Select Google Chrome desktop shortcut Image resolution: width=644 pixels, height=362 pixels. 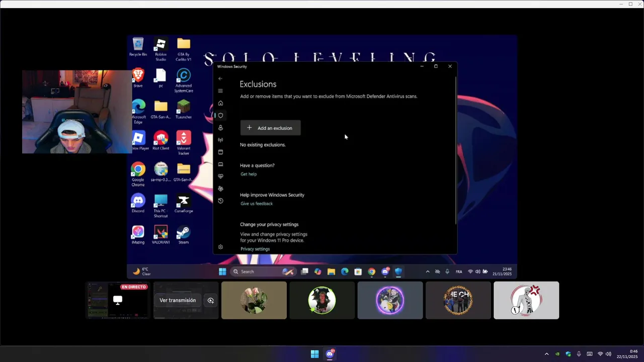138,174
